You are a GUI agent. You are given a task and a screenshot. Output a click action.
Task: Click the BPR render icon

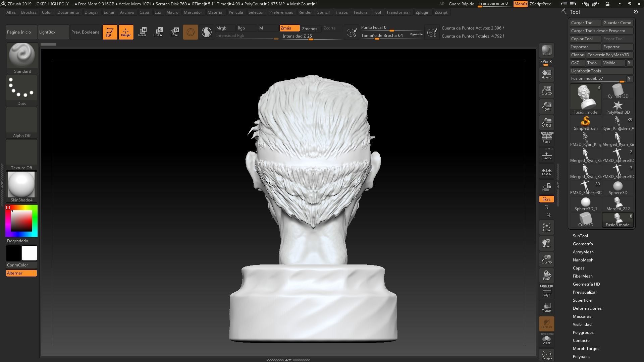(x=546, y=50)
